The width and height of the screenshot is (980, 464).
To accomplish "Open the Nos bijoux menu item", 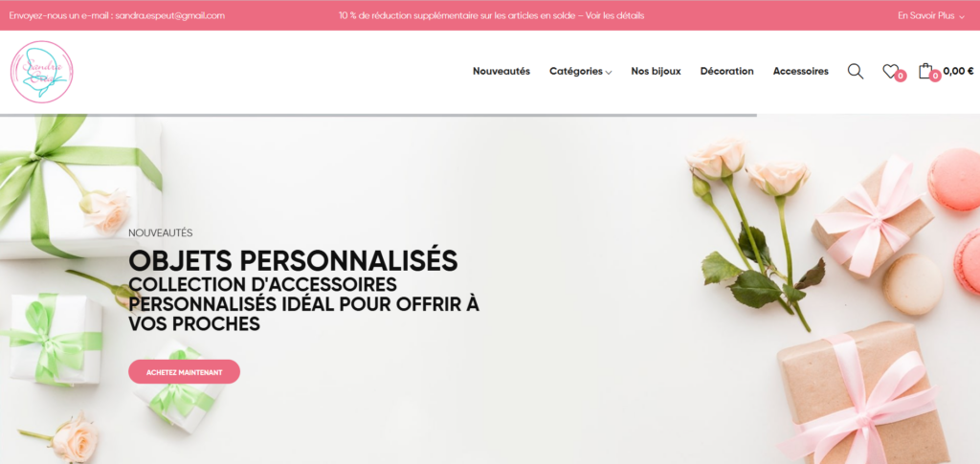I will tap(656, 71).
